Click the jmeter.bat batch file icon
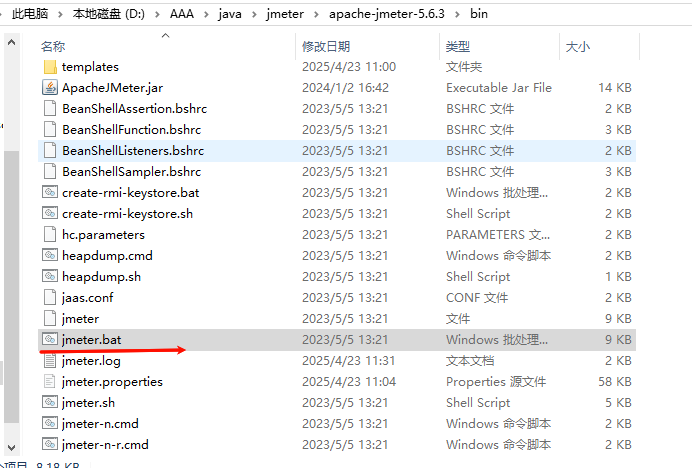This screenshot has width=692, height=468. 50,339
